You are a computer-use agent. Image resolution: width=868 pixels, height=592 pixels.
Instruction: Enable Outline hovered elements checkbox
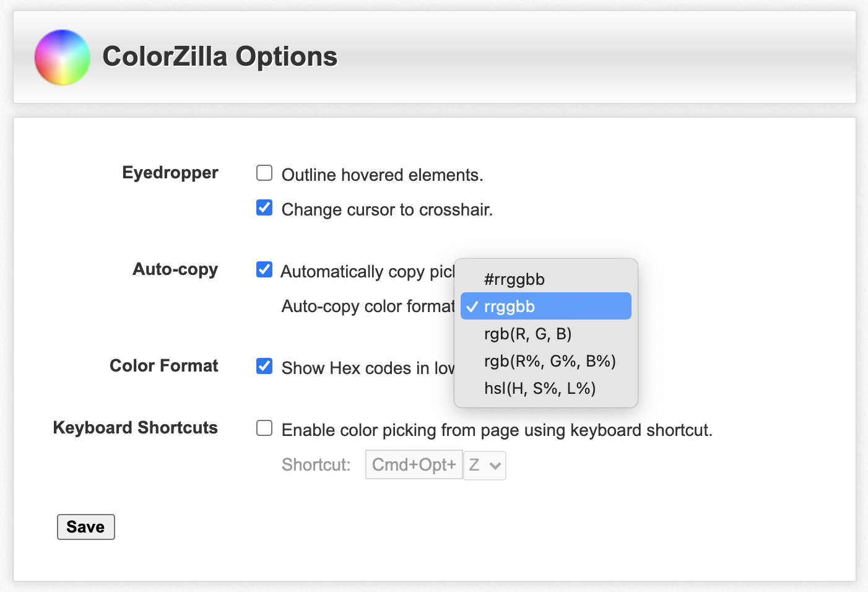click(x=264, y=173)
